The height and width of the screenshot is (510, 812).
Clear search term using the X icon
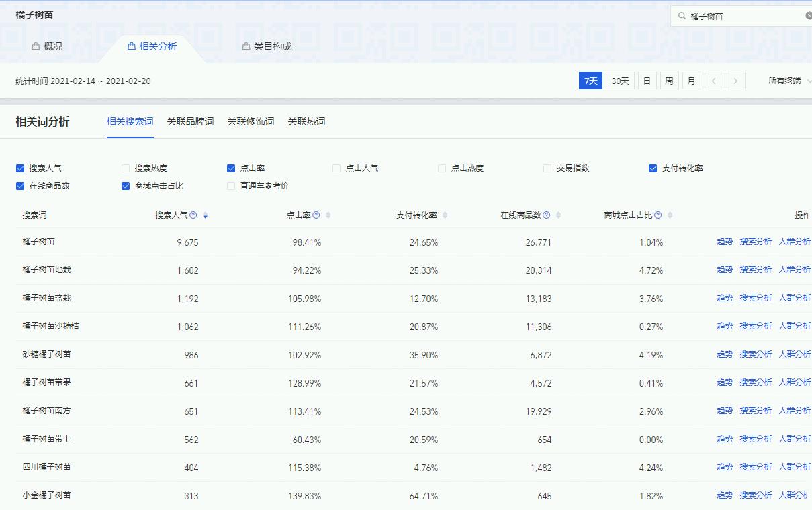pos(808,15)
